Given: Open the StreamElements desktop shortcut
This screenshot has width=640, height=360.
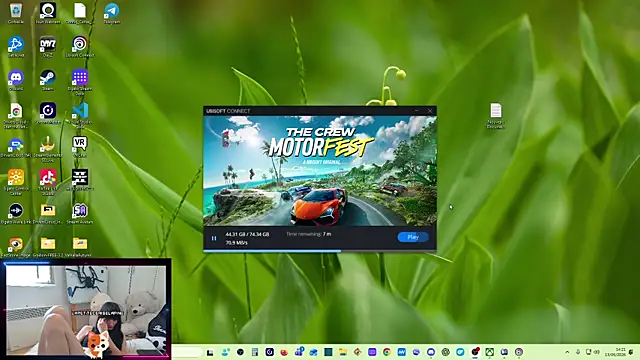Looking at the screenshot, I should click(x=48, y=149).
